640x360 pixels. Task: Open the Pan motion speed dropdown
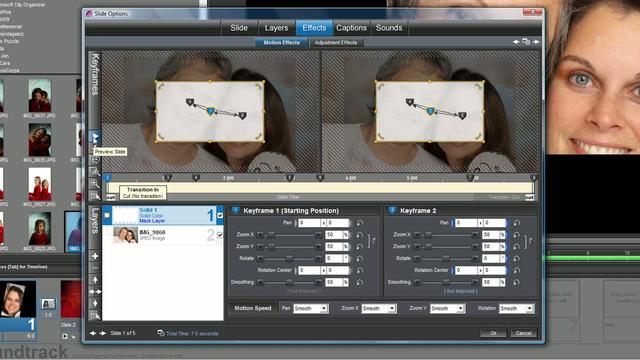pyautogui.click(x=311, y=308)
